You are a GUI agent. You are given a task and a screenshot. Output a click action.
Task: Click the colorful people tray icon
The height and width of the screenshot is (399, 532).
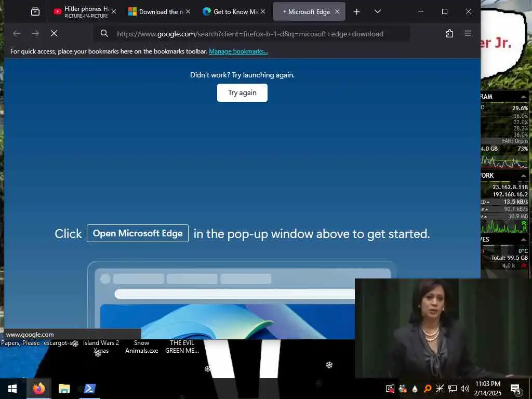403,389
